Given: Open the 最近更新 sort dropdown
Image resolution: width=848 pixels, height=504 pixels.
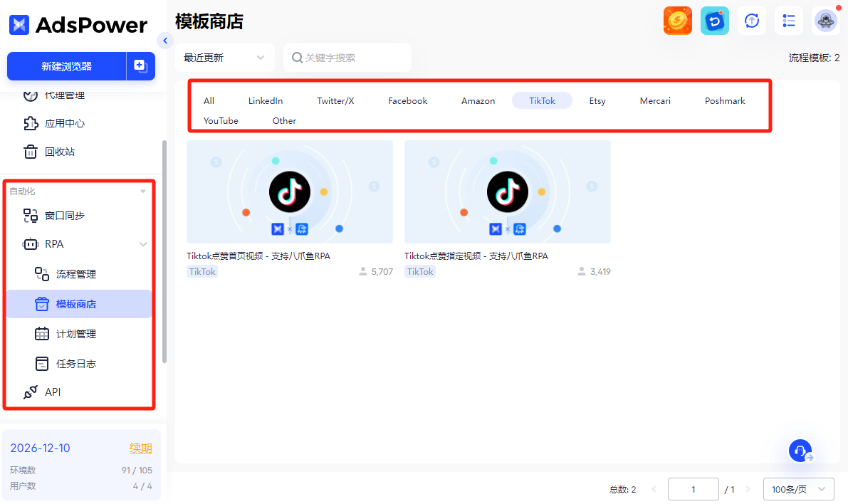Looking at the screenshot, I should pos(224,58).
